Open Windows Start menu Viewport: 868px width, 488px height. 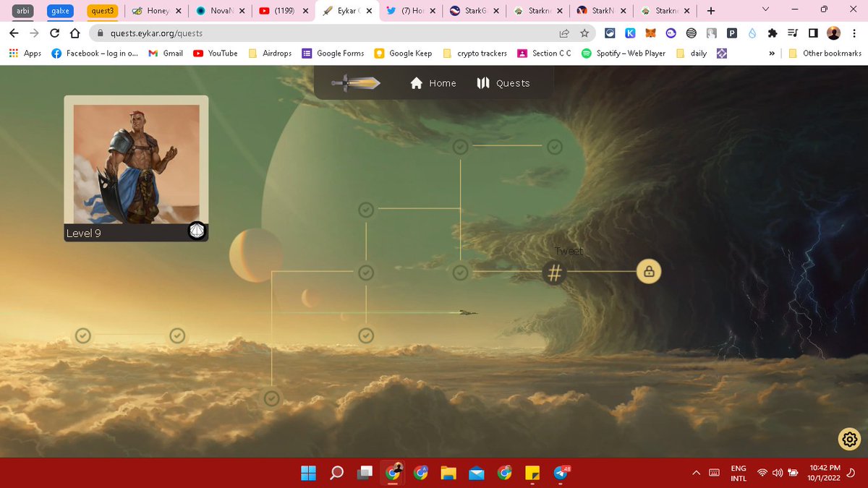click(309, 474)
